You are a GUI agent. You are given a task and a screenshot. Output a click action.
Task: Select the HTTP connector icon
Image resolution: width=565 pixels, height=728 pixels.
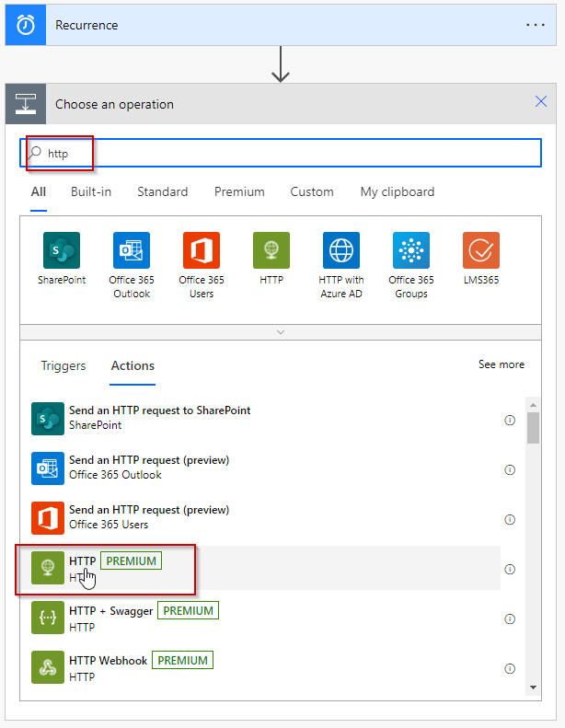click(x=271, y=249)
